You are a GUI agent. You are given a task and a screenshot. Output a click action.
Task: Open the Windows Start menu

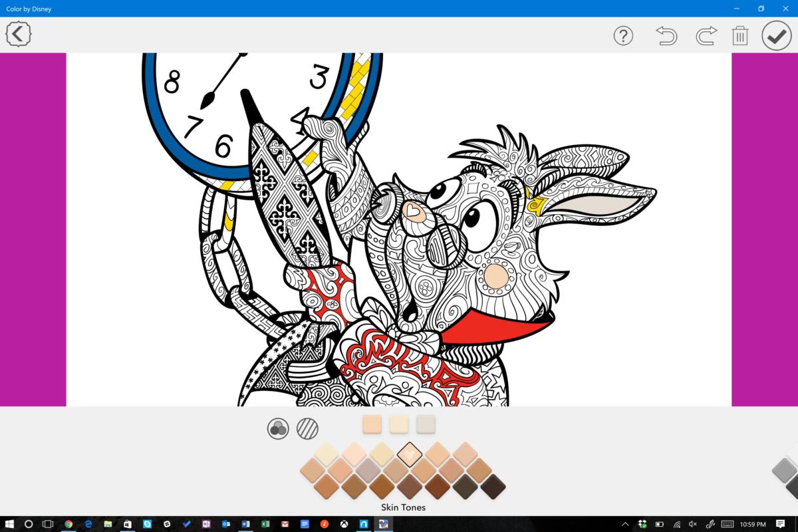pyautogui.click(x=10, y=524)
